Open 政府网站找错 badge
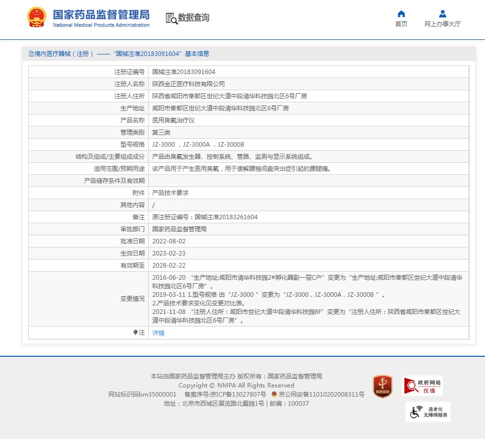The width and height of the screenshot is (485, 448). point(422,386)
